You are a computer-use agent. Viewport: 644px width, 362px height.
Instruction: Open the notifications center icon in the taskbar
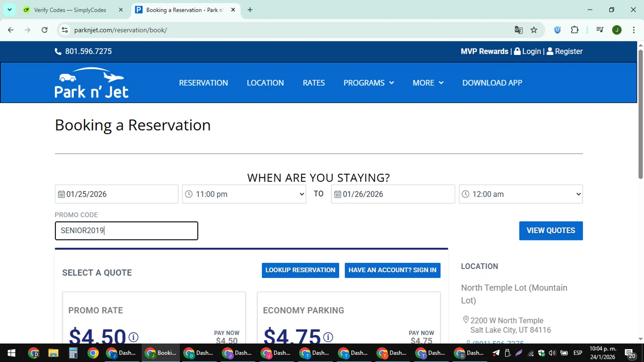[630, 353]
